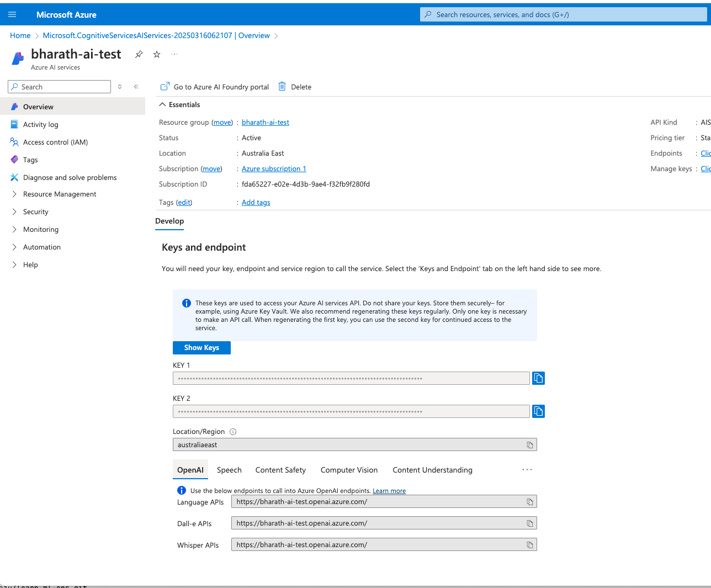This screenshot has height=588, width=711.
Task: Click the breadcrumb chevron after Overview
Action: pos(276,36)
